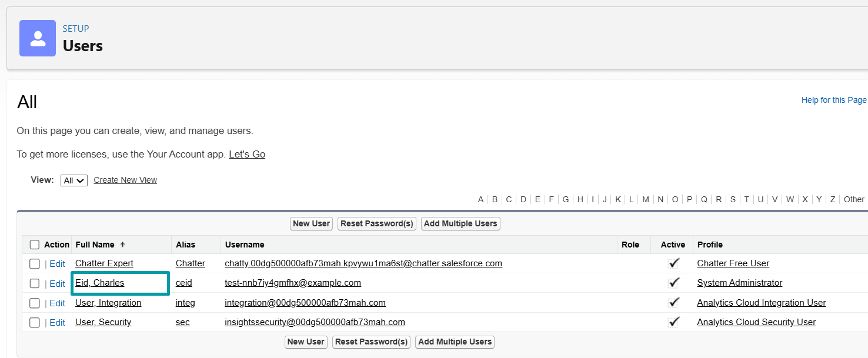Toggle the select-all checkbox in header
868x358 pixels.
point(35,245)
